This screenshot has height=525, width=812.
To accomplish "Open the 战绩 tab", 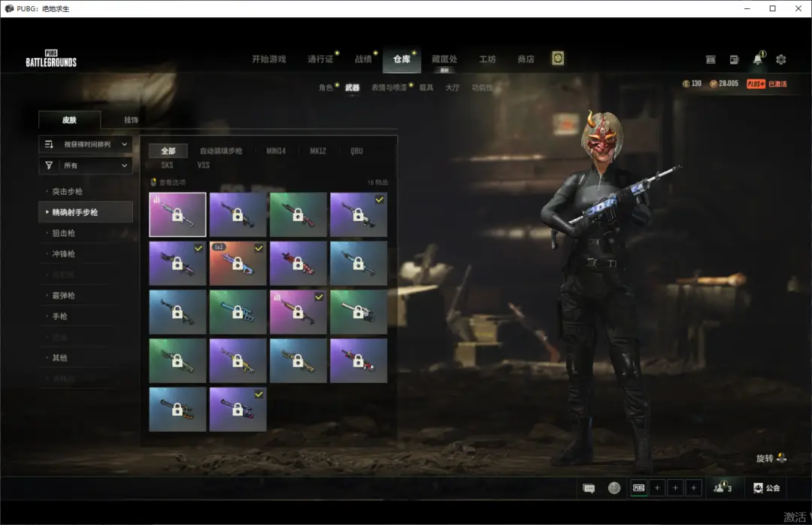I will pos(363,59).
